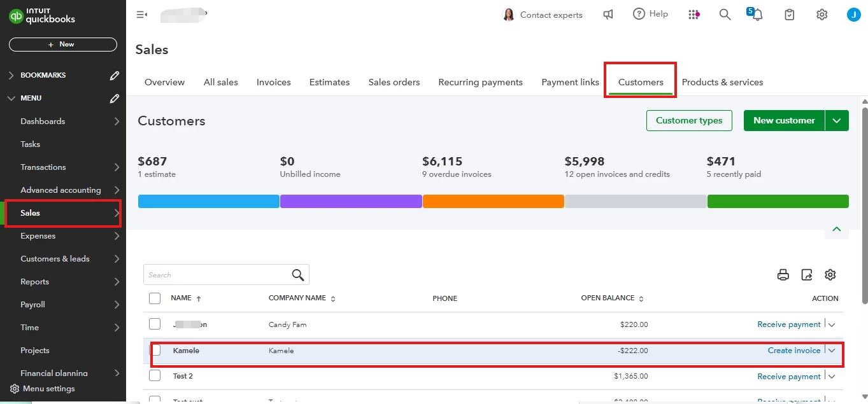Switch to Products & services tab

(722, 82)
